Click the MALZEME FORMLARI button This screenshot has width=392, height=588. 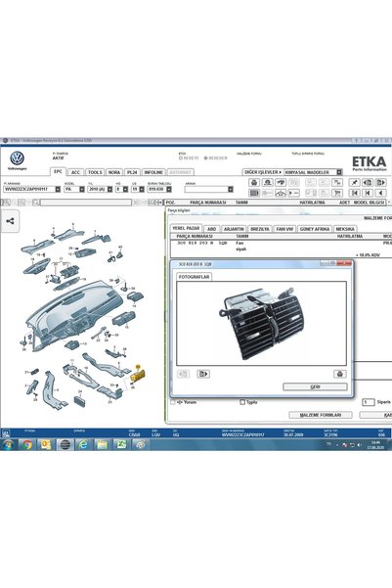click(x=321, y=415)
